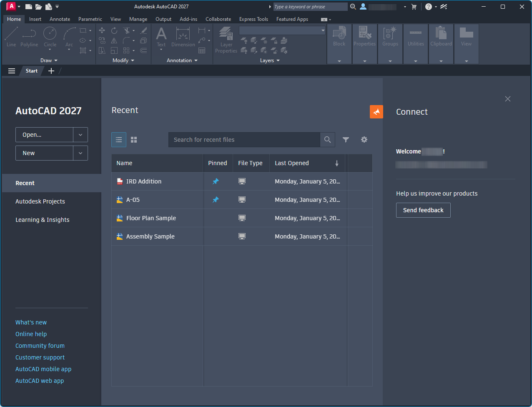The width and height of the screenshot is (532, 407).
Task: Open the Sheet Set Manager quick access icon
Action: (x=49, y=7)
